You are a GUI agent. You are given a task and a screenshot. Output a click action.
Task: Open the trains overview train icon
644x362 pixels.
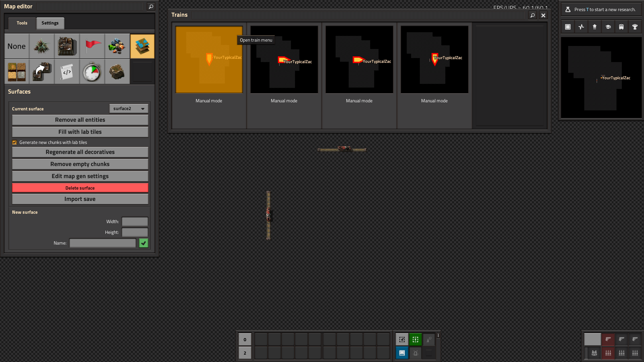click(622, 27)
